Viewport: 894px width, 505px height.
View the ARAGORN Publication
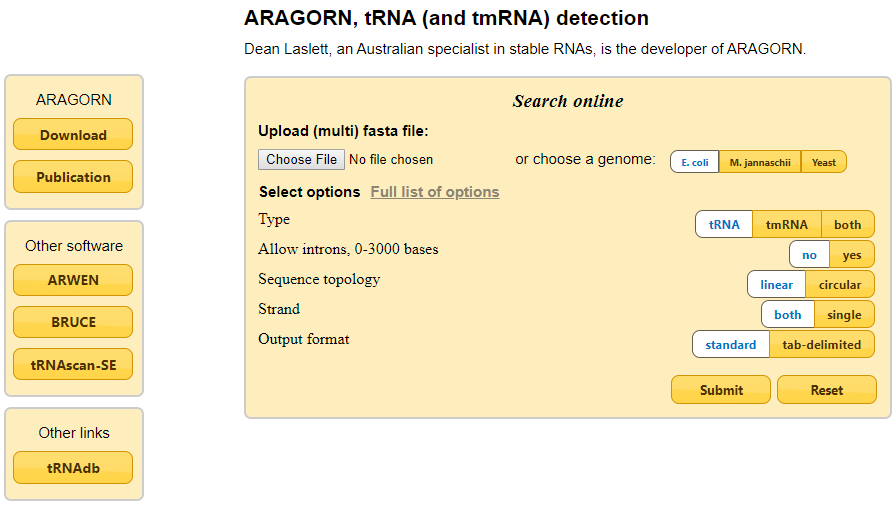click(73, 177)
